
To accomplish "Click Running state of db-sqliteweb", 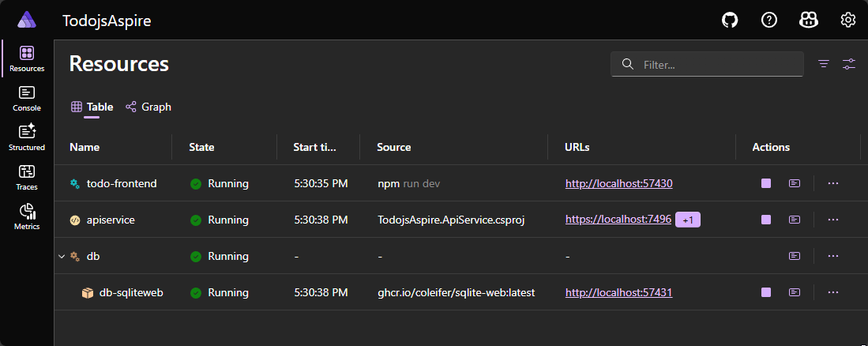I will 220,292.
